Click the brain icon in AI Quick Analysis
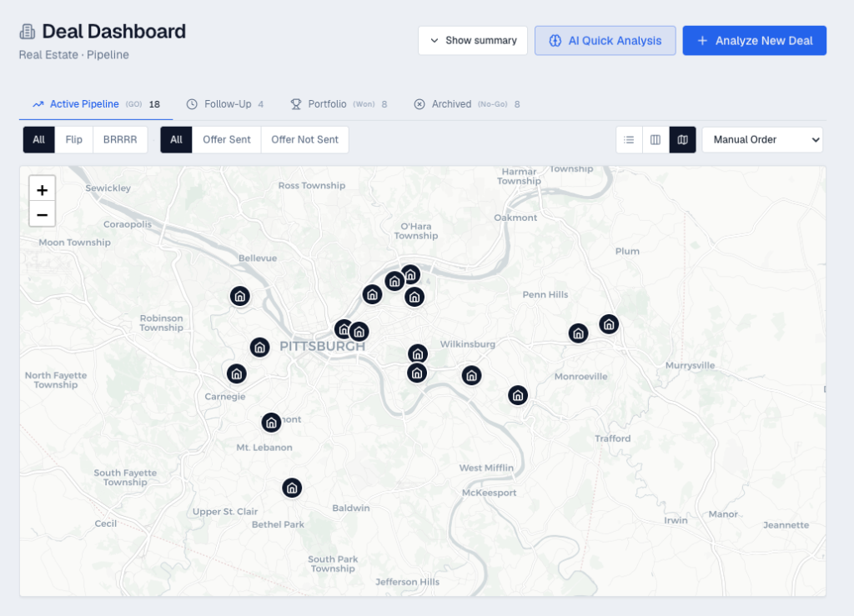The width and height of the screenshot is (854, 616). click(555, 41)
